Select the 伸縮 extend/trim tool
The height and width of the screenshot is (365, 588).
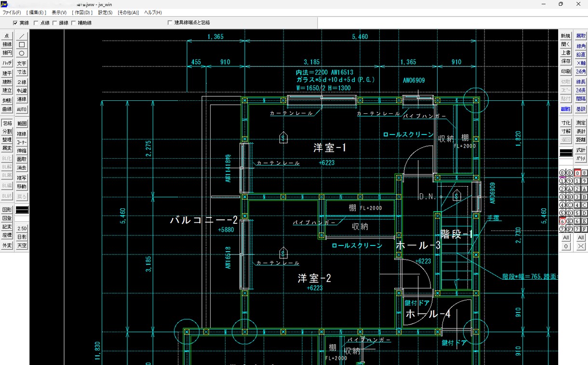click(22, 151)
